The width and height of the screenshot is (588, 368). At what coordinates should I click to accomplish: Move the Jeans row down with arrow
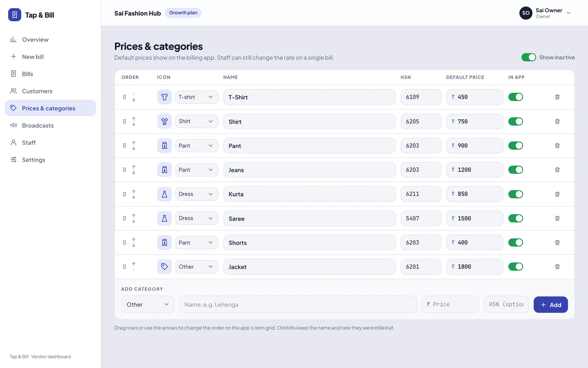pos(134,172)
